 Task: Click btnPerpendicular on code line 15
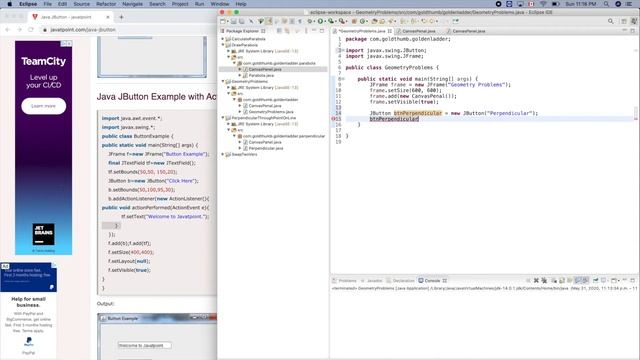coord(394,119)
